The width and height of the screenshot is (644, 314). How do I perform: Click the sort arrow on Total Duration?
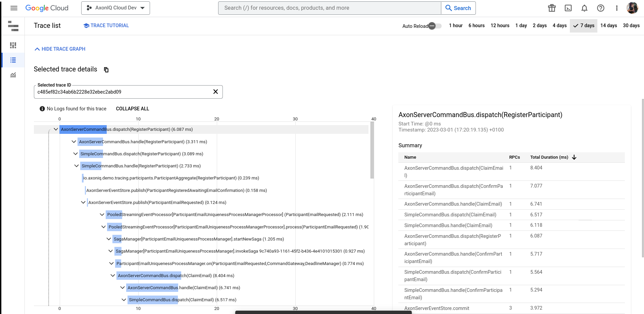[574, 157]
